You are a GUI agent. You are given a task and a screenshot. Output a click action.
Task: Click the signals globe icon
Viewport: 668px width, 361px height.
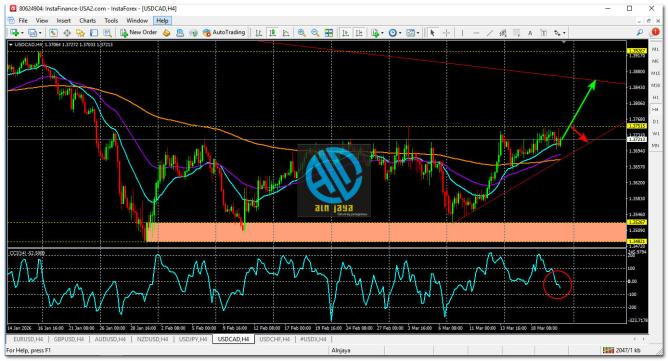coord(193,33)
